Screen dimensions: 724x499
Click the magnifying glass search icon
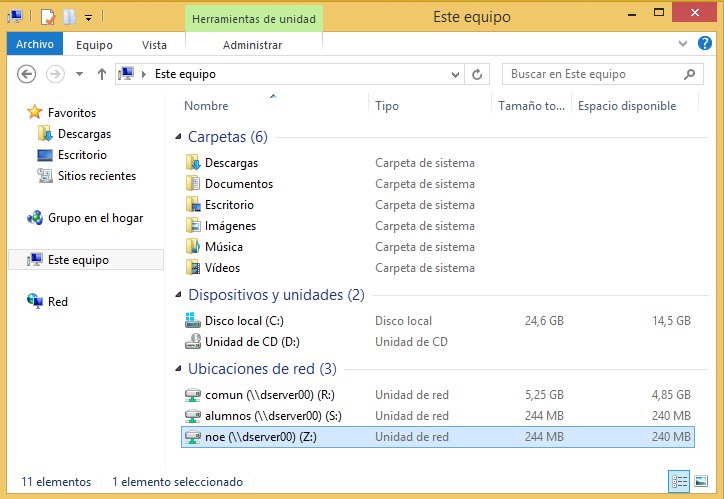pyautogui.click(x=689, y=74)
